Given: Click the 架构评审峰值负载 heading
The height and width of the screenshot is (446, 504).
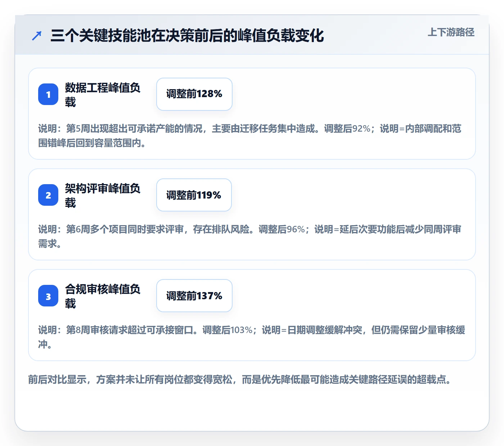Looking at the screenshot, I should tap(103, 195).
